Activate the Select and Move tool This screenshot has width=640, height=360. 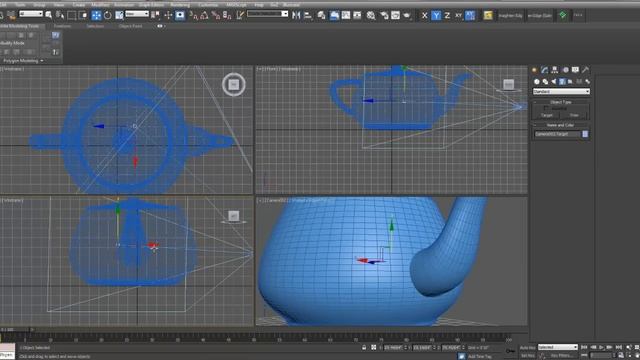tap(96, 16)
